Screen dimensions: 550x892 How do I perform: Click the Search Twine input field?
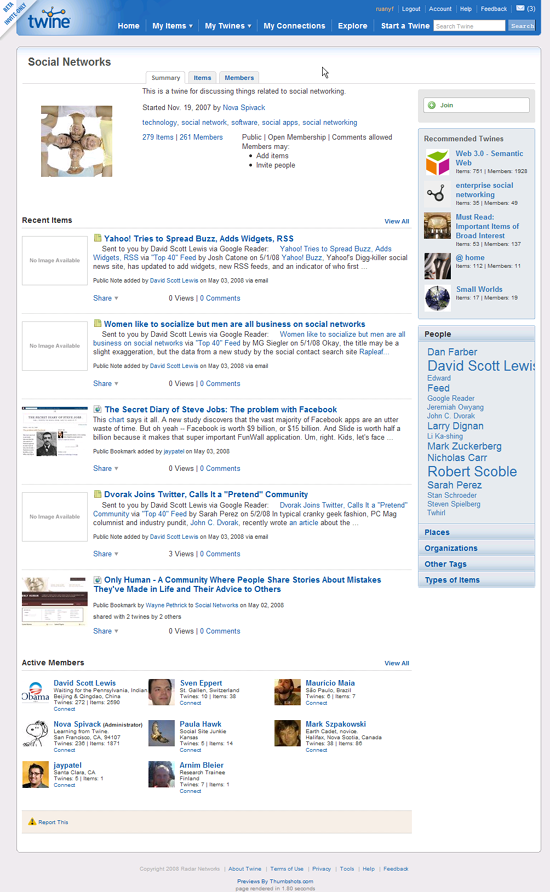(x=469, y=26)
